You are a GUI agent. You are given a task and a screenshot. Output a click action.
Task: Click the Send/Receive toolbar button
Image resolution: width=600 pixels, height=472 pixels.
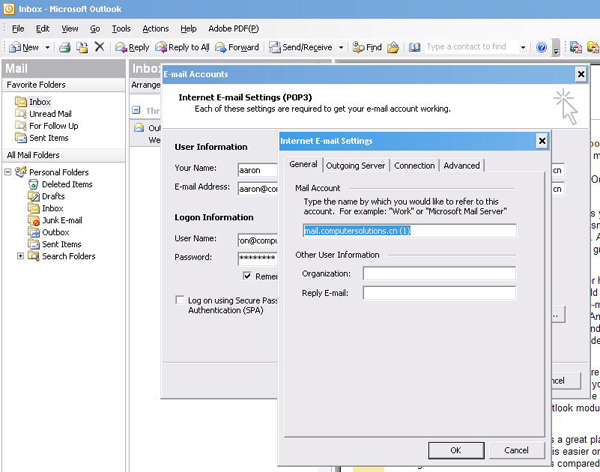pos(300,47)
